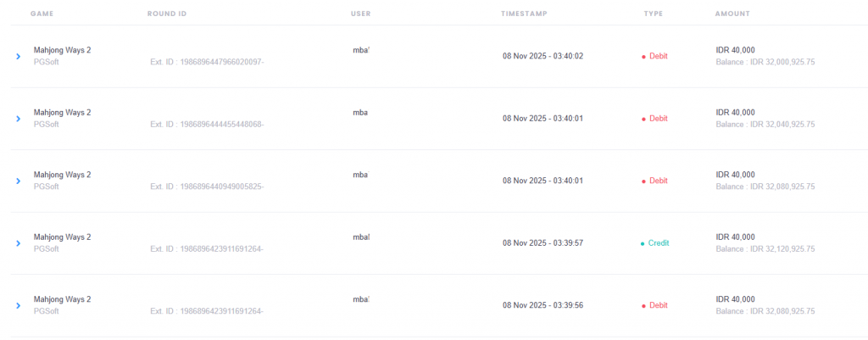Expand the transaction row timestamped 03:39:56
Screen dimensions: 868x340
18,305
